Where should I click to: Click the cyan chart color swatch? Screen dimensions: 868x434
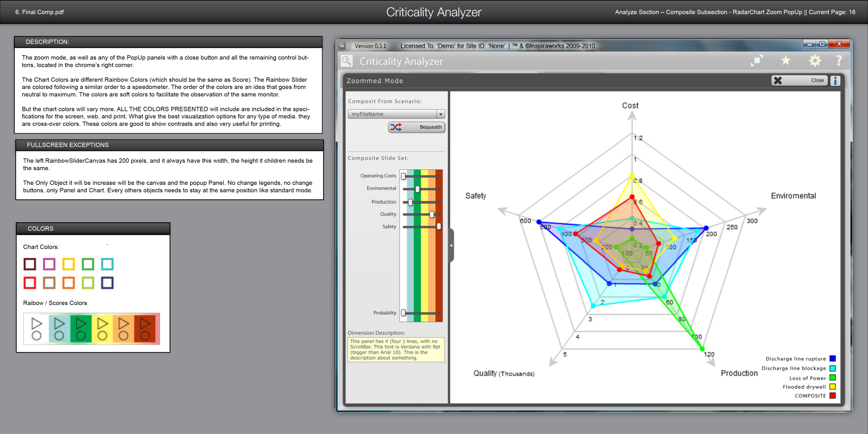(107, 264)
